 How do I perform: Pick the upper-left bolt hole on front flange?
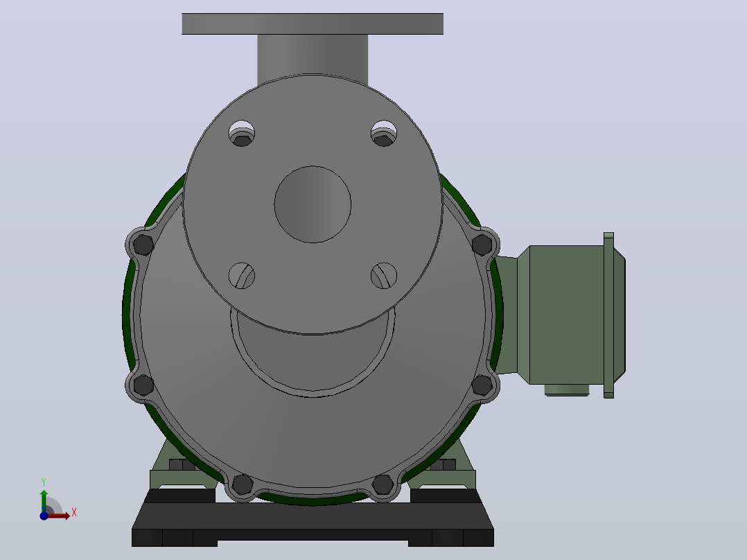pos(242,133)
